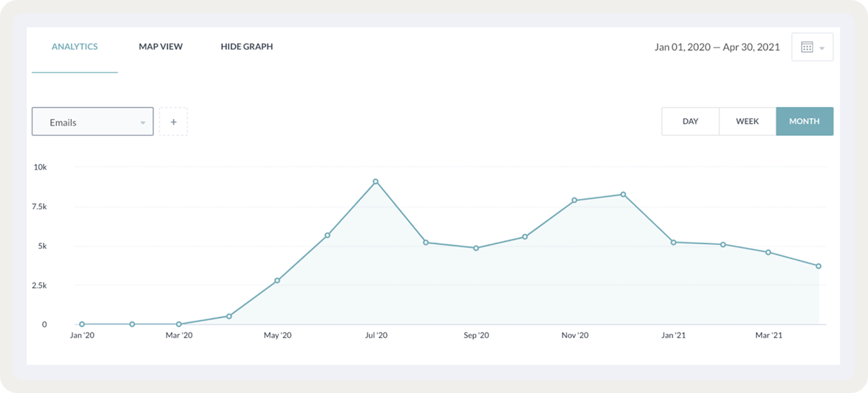Image resolution: width=868 pixels, height=393 pixels.
Task: Click the Mar '21 data point
Action: (768, 252)
